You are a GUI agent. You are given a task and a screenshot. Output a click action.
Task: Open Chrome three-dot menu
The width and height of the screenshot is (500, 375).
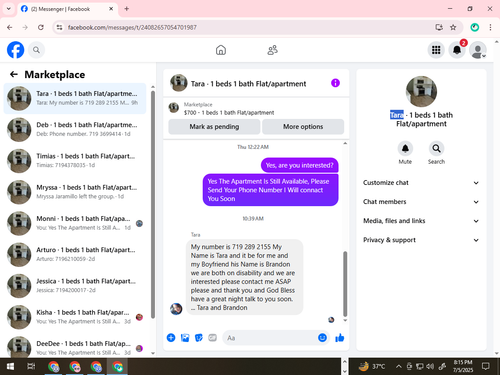pyautogui.click(x=490, y=27)
